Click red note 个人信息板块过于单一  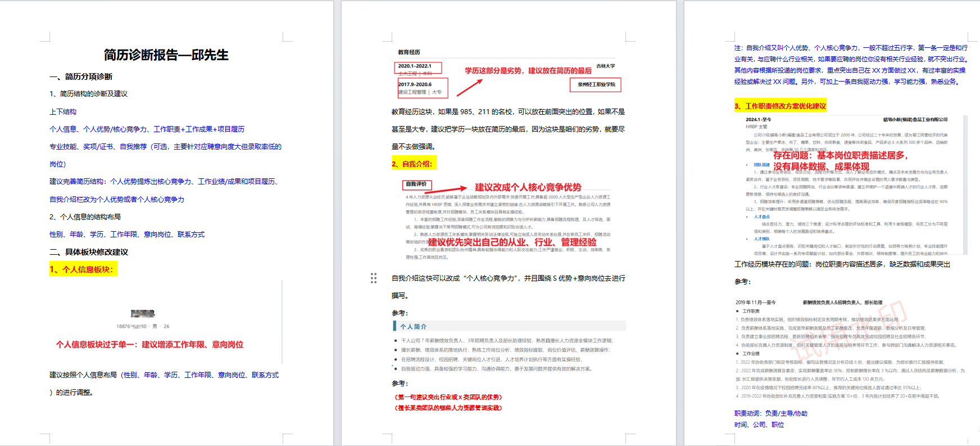coord(149,345)
